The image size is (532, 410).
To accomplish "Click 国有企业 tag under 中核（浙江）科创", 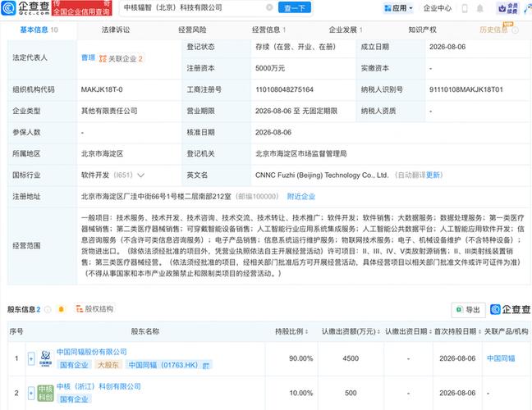I will 74,399.
